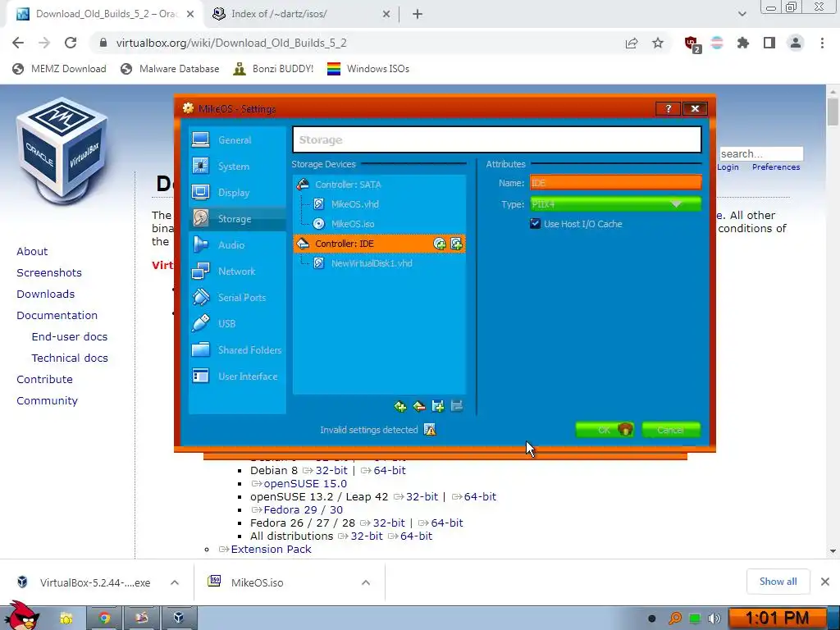Open a new browser tab
This screenshot has width=840, height=630.
point(418,14)
